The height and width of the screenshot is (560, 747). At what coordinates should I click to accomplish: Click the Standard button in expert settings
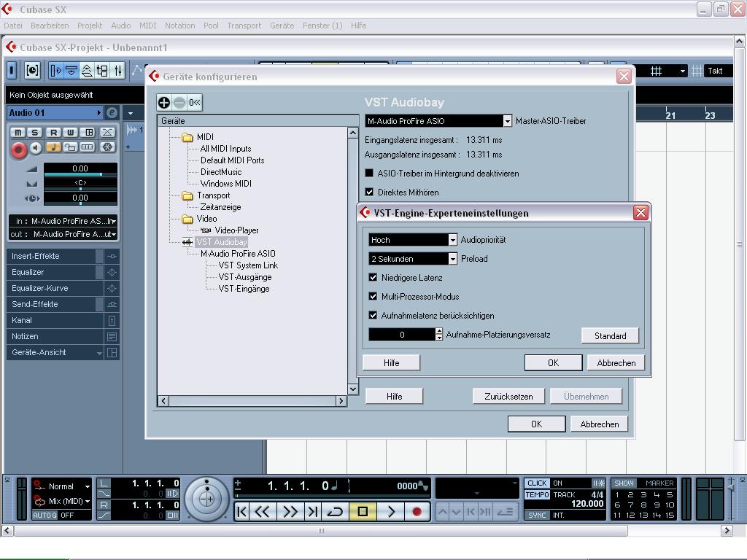click(x=611, y=335)
